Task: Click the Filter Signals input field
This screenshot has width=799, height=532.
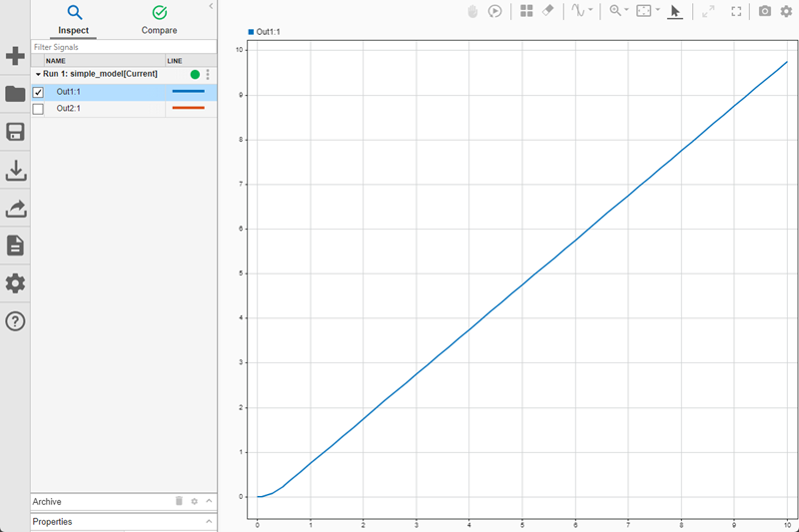Action: pyautogui.click(x=120, y=47)
